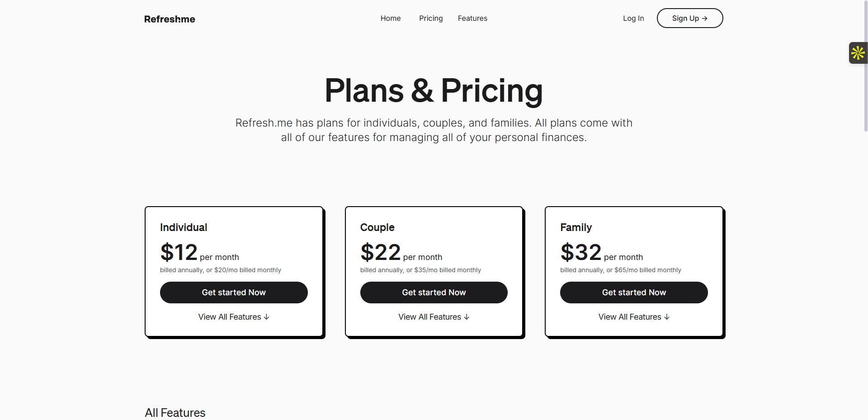Click the page's vertical scrollbar thumb
868x420 pixels.
[x=865, y=68]
